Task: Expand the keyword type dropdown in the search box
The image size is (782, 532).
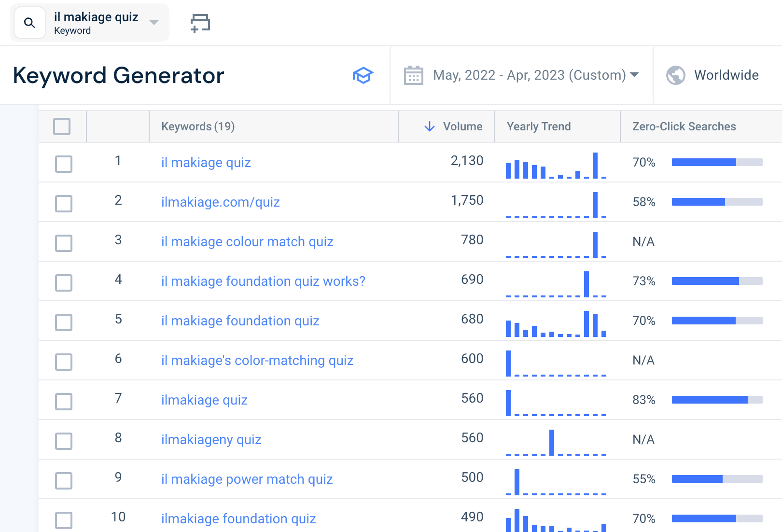Action: 154,22
